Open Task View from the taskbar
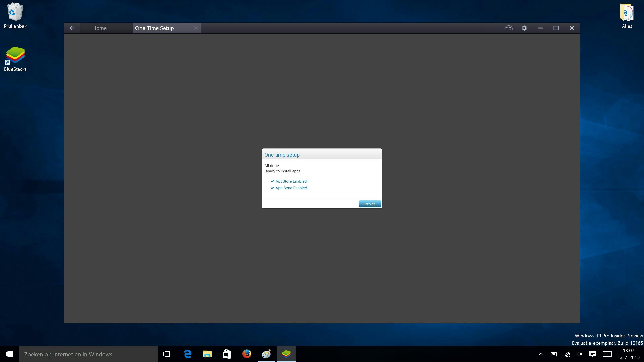The width and height of the screenshot is (644, 362). click(167, 354)
